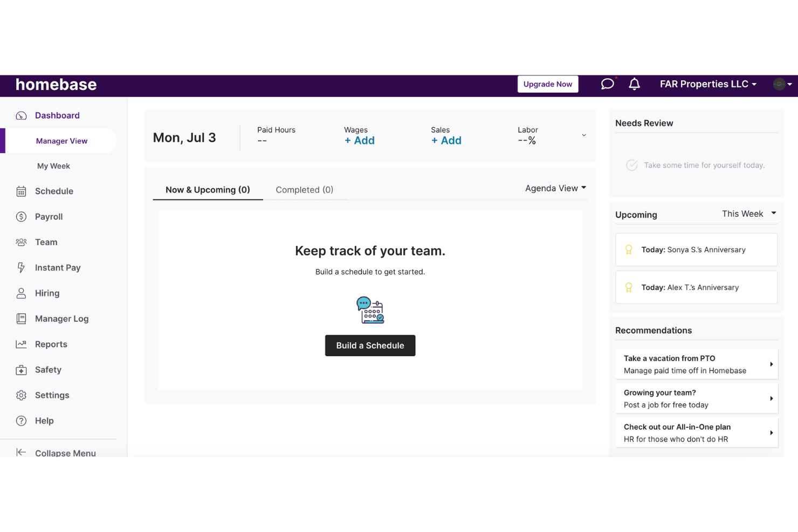Select the Now & Upcoming (0) tab

(208, 190)
